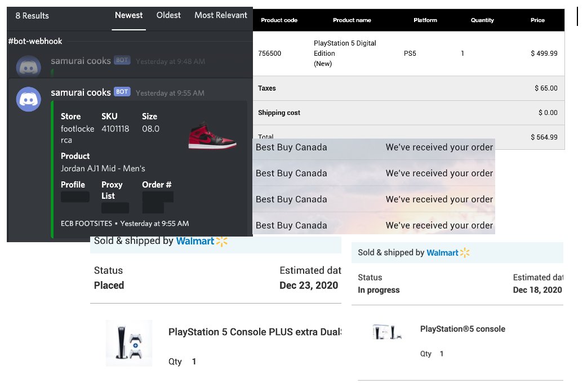Click the faded Discord avatar of the 9:48 AM message

pyautogui.click(x=29, y=66)
